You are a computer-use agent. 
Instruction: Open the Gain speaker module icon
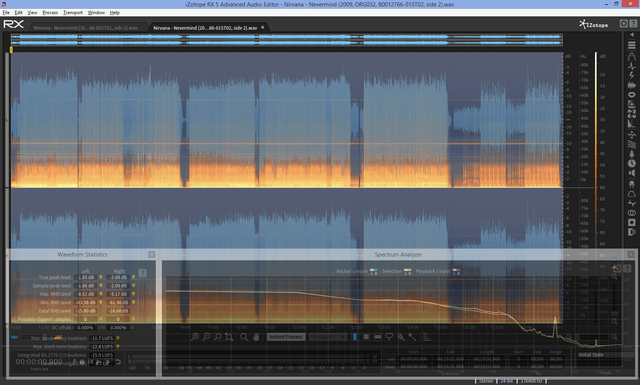(x=631, y=173)
